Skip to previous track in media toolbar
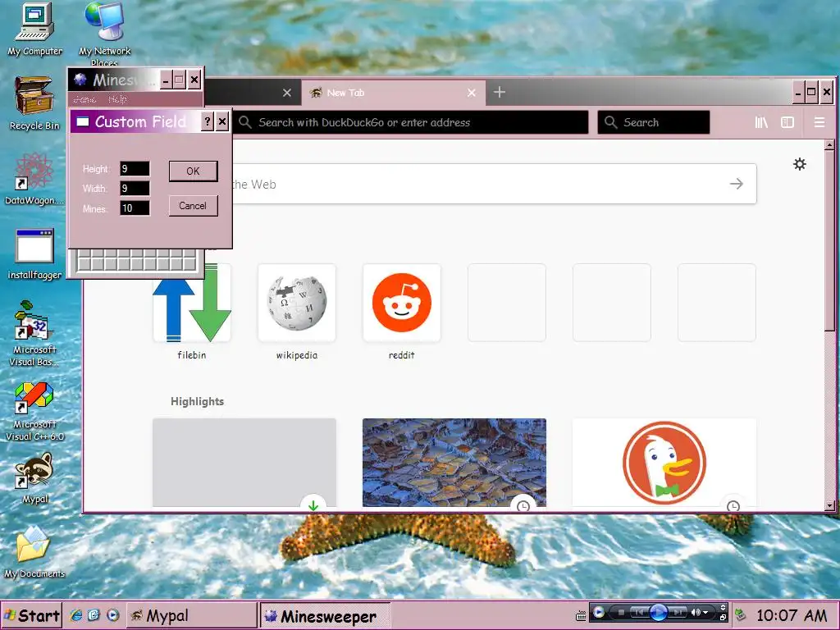The width and height of the screenshot is (840, 630). 639,612
